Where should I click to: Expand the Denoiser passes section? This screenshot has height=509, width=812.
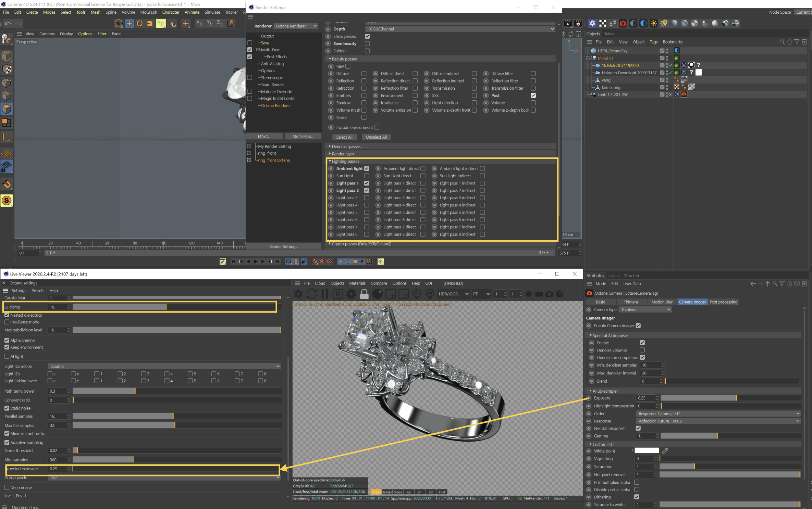click(346, 147)
